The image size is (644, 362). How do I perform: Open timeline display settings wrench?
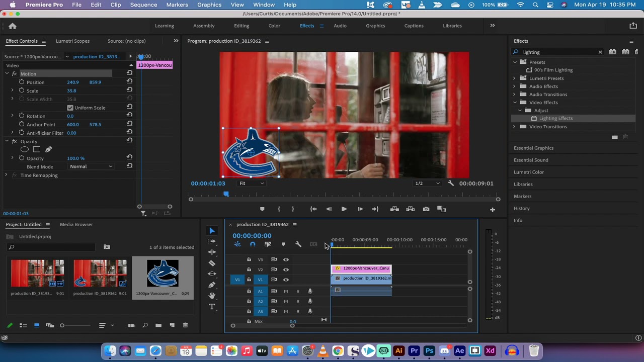tap(298, 244)
